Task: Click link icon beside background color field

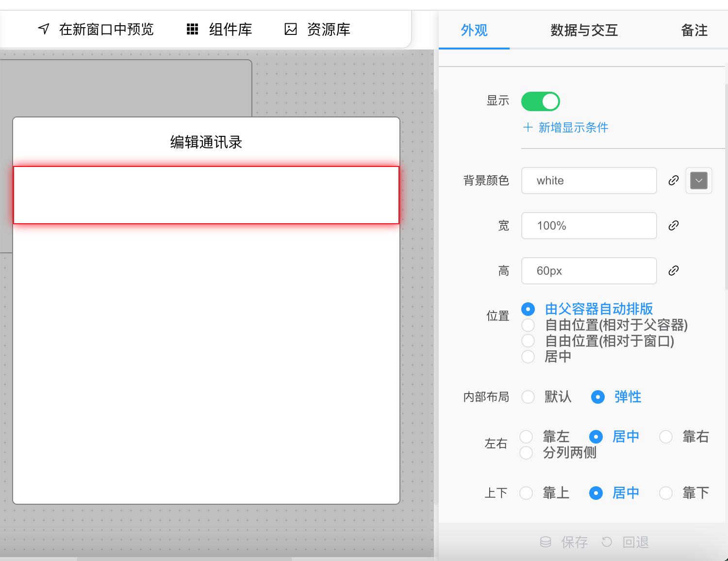Action: (x=673, y=181)
